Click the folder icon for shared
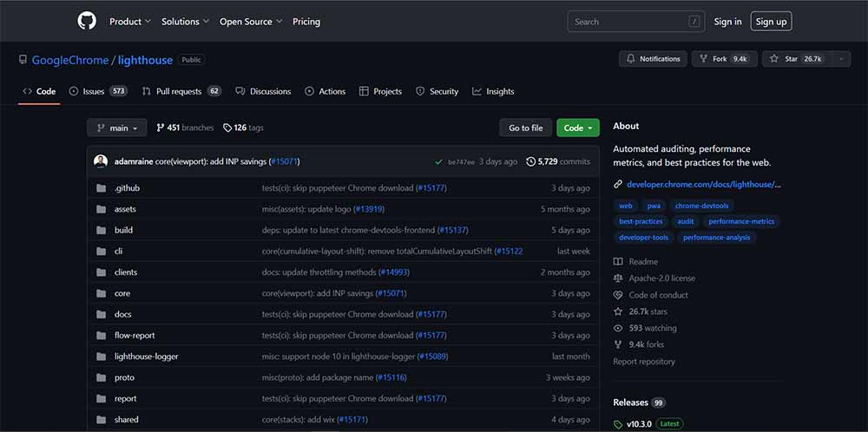The height and width of the screenshot is (432, 868). click(x=101, y=419)
